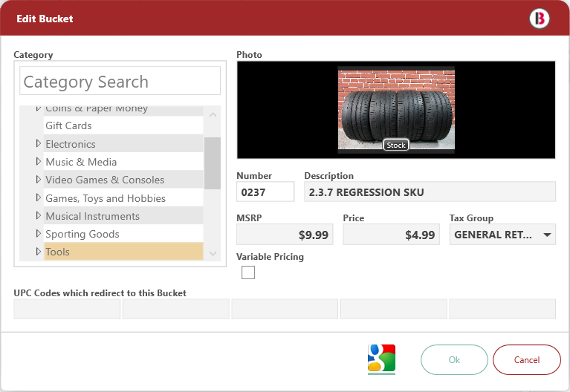Screen dimensions: 570x392
Task: Click the fourth UPC code field
Action: pos(394,309)
